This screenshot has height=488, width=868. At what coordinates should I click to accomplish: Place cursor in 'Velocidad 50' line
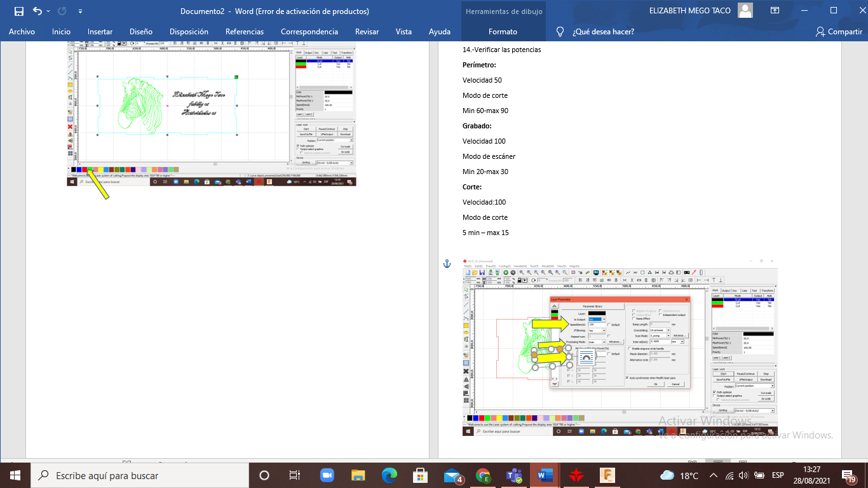[482, 80]
